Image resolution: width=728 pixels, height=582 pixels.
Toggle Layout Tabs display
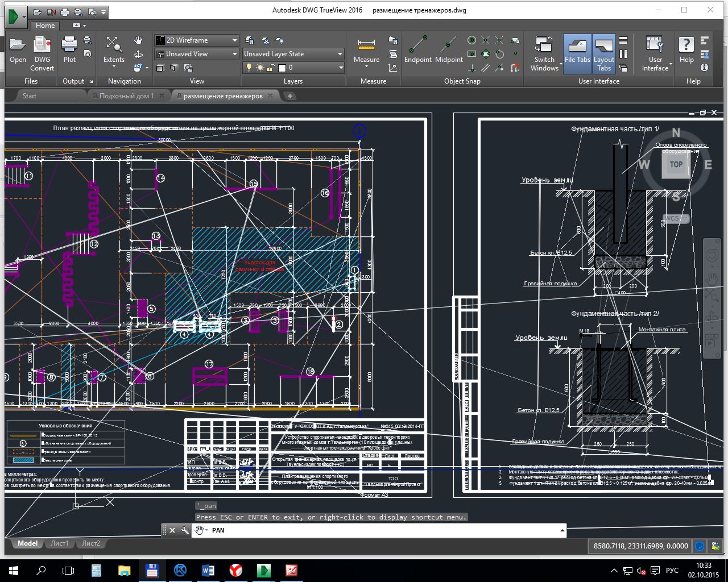click(x=604, y=54)
